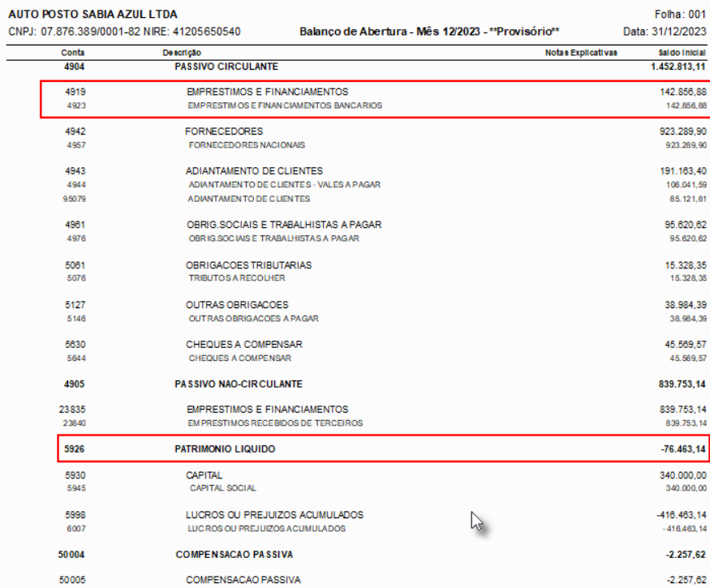Click the balance in row 5630
710x588 pixels.
click(686, 345)
